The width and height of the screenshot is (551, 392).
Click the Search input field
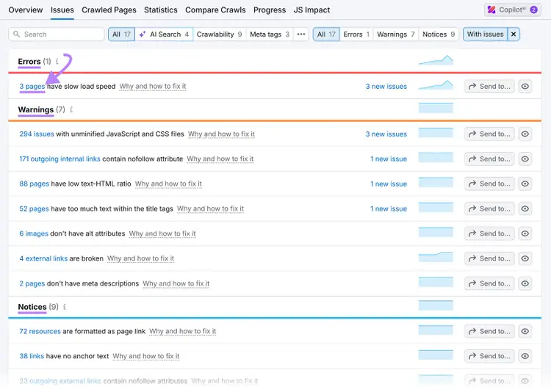click(x=57, y=34)
